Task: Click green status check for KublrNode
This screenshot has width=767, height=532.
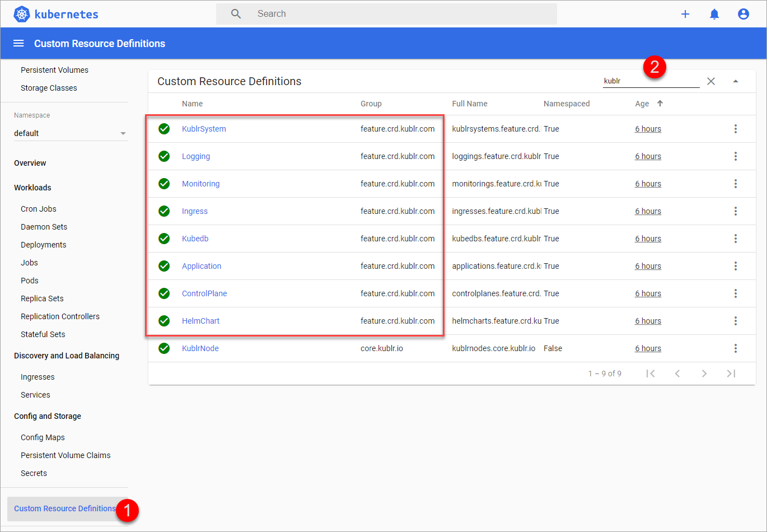Action: (164, 348)
